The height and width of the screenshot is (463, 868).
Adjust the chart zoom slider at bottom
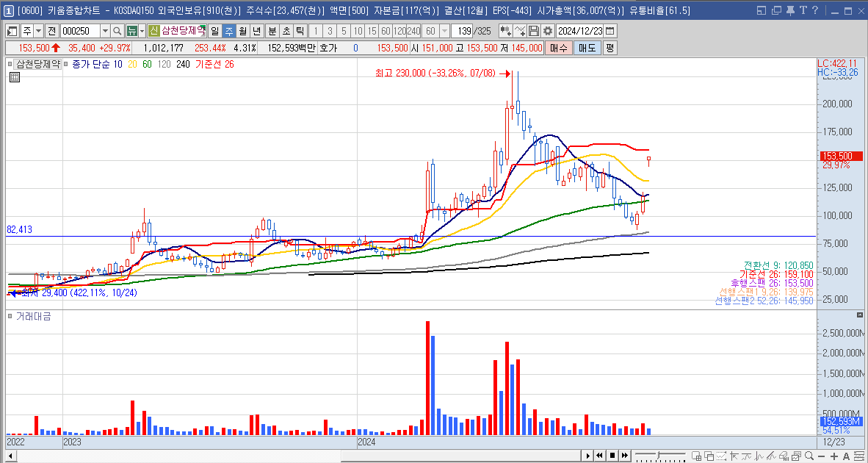click(660, 455)
